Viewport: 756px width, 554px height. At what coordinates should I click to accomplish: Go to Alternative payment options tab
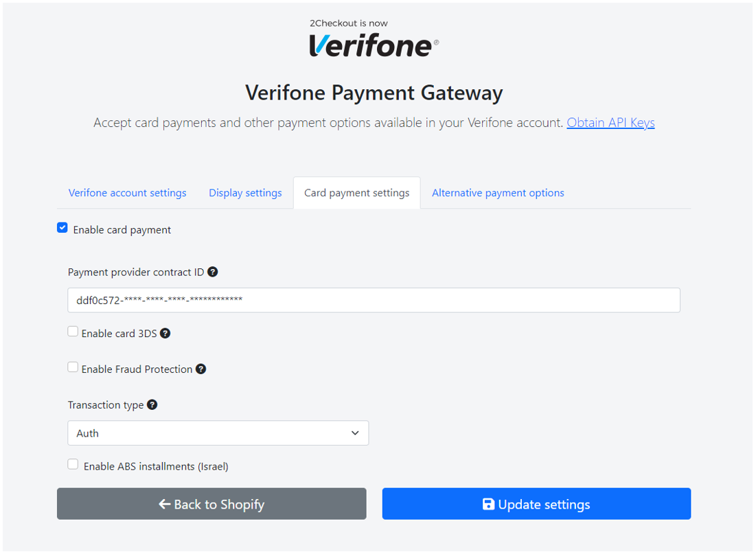point(498,193)
